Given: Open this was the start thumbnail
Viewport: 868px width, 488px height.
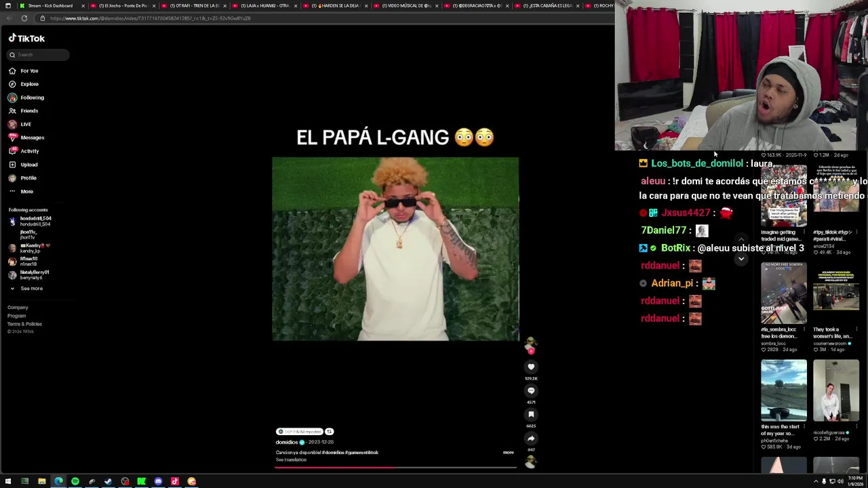Looking at the screenshot, I should tap(783, 390).
